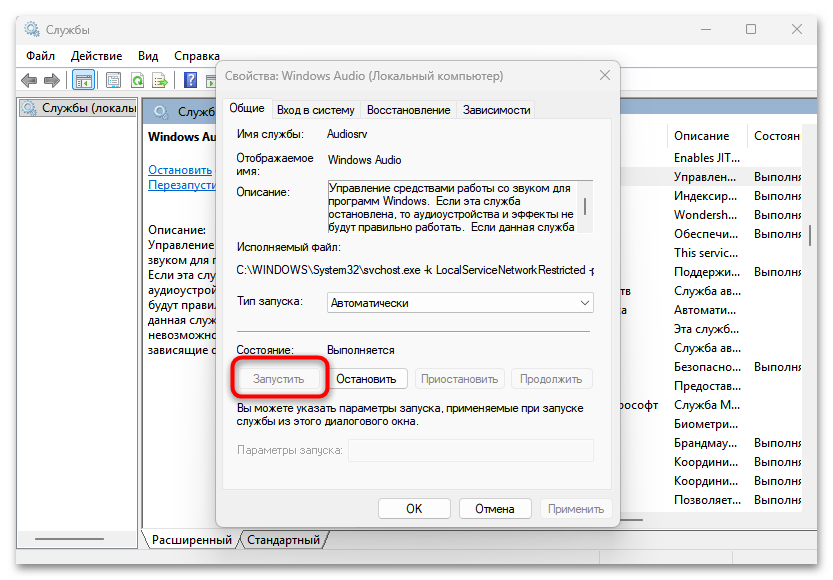Open the Восстановление tab
Image resolution: width=833 pixels, height=580 pixels.
click(408, 110)
